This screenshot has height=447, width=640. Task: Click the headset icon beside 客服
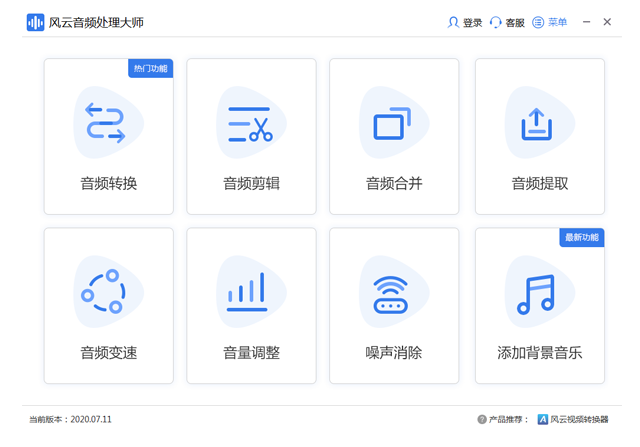(x=496, y=22)
